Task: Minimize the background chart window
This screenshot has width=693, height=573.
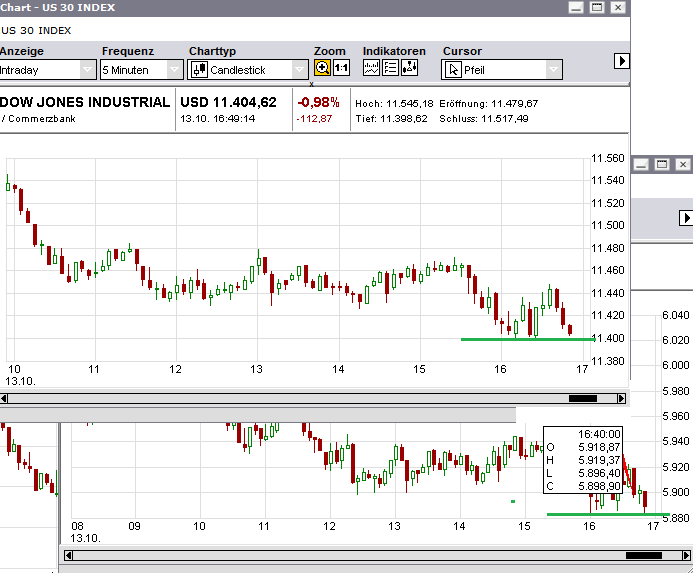Action: (641, 164)
